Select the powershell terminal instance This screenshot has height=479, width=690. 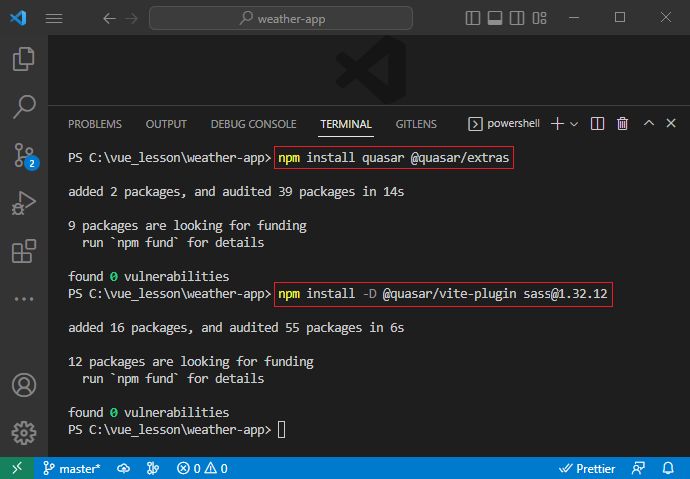click(x=504, y=124)
